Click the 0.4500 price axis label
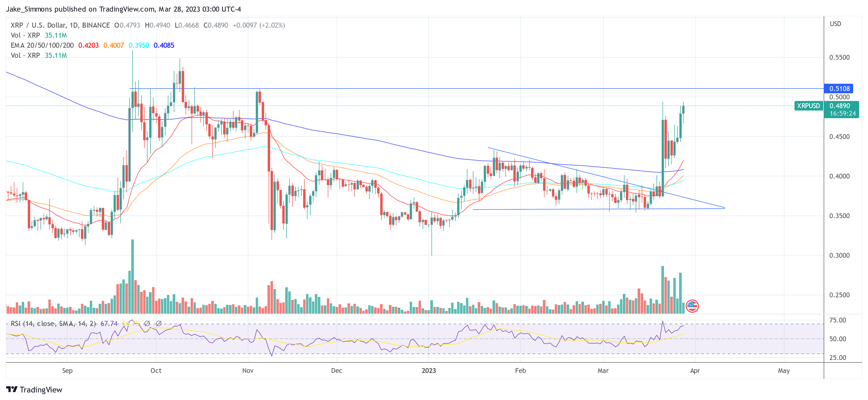868x400 pixels. coord(839,137)
